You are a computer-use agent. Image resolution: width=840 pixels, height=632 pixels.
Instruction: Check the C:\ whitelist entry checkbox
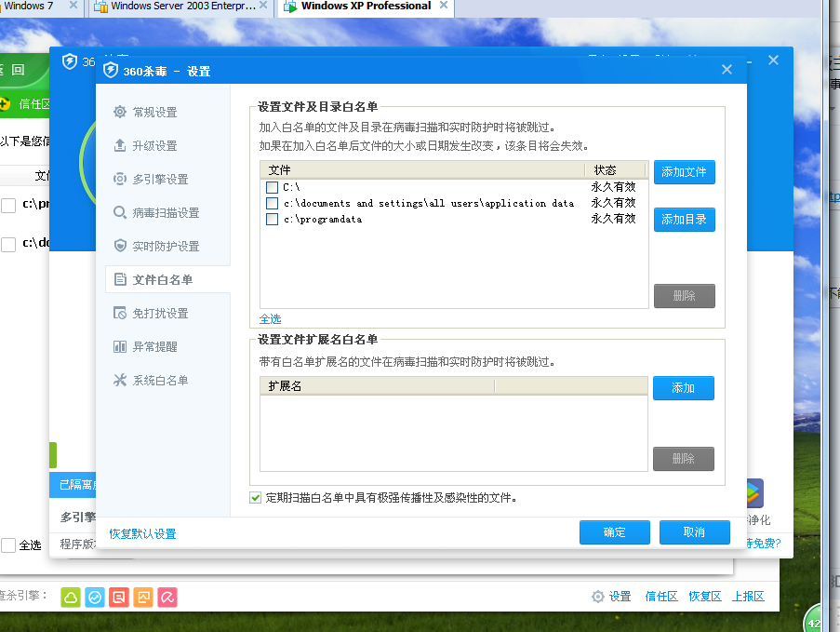[x=273, y=187]
